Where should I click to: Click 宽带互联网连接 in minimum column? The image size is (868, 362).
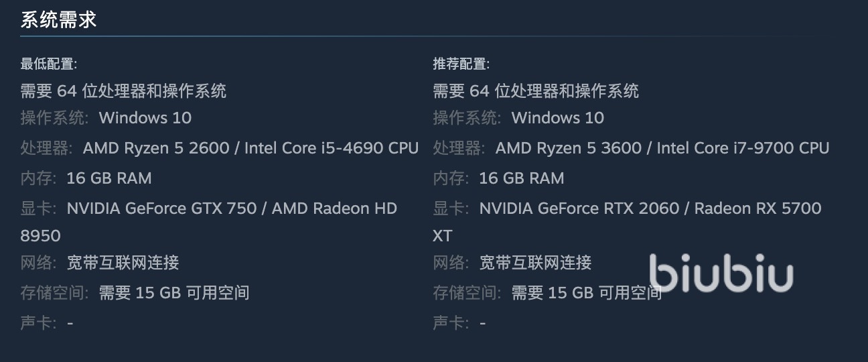point(123,263)
